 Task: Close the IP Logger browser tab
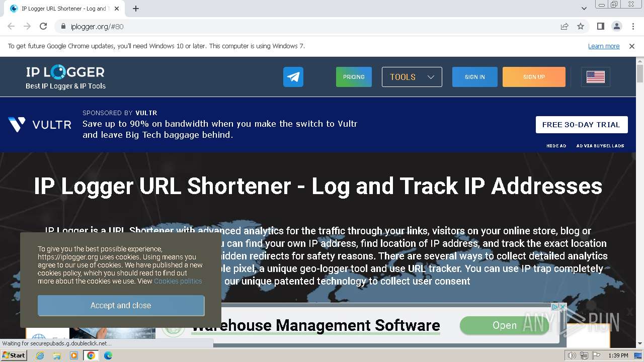117,9
